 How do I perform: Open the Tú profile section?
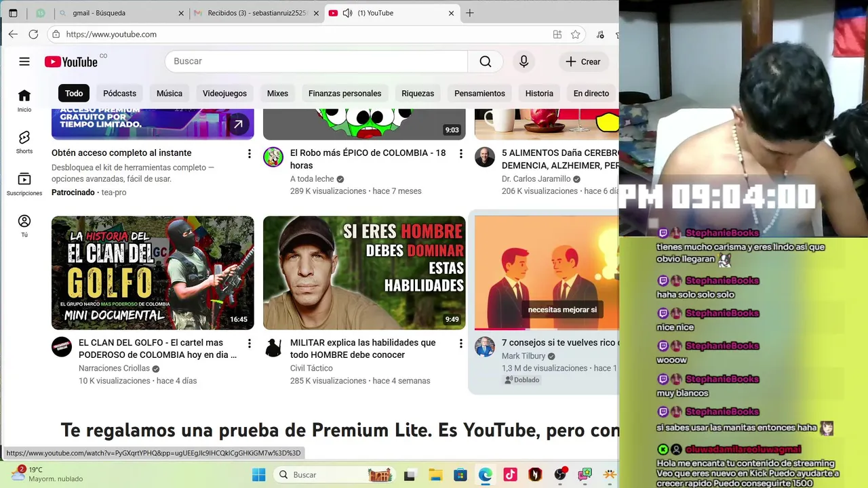tap(24, 226)
